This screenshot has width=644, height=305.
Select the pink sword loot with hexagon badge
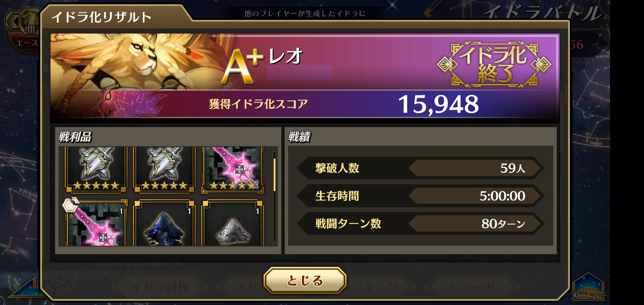tap(96, 223)
